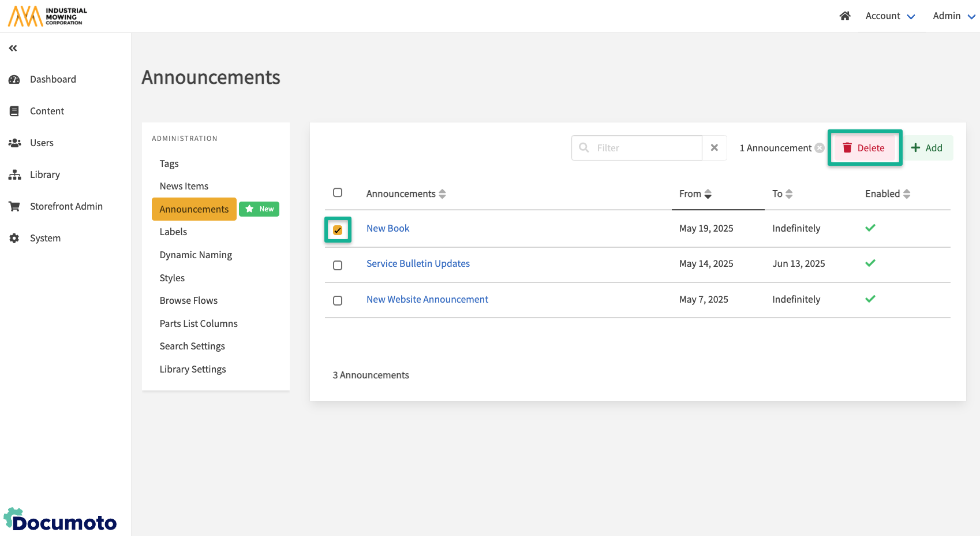Open the Users section in sidebar
The height and width of the screenshot is (536, 980).
point(42,143)
